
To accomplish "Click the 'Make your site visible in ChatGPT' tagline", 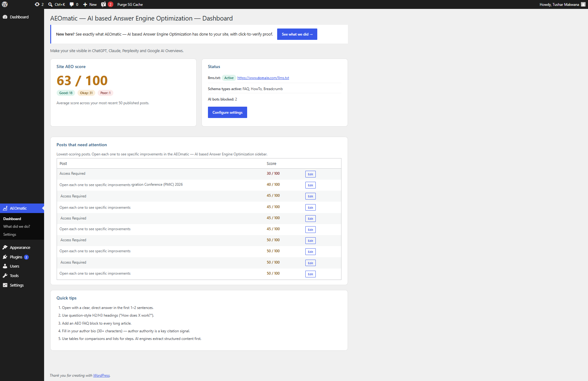I will [x=117, y=51].
